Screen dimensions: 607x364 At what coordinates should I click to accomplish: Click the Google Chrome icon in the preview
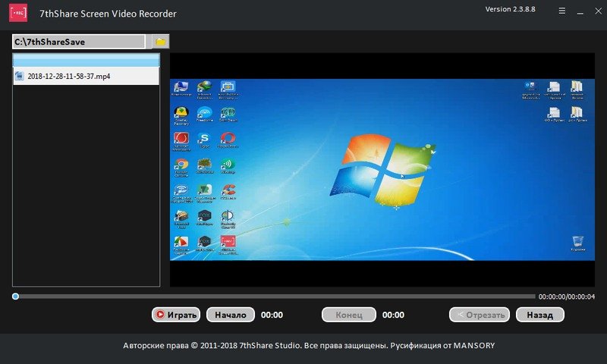[181, 164]
